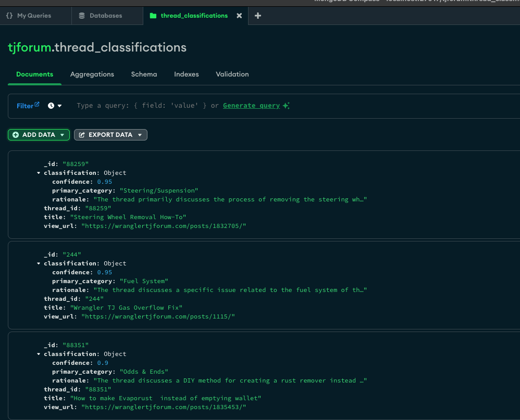The width and height of the screenshot is (520, 420).
Task: Switch to the Aggregations tab
Action: (x=92, y=74)
